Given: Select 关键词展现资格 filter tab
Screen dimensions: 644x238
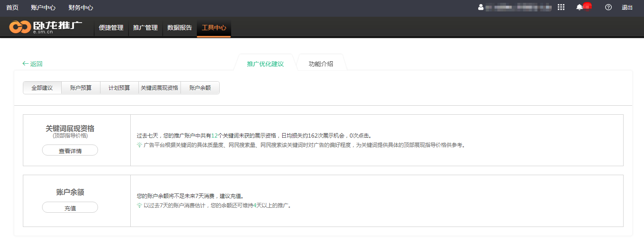Looking at the screenshot, I should click(160, 88).
